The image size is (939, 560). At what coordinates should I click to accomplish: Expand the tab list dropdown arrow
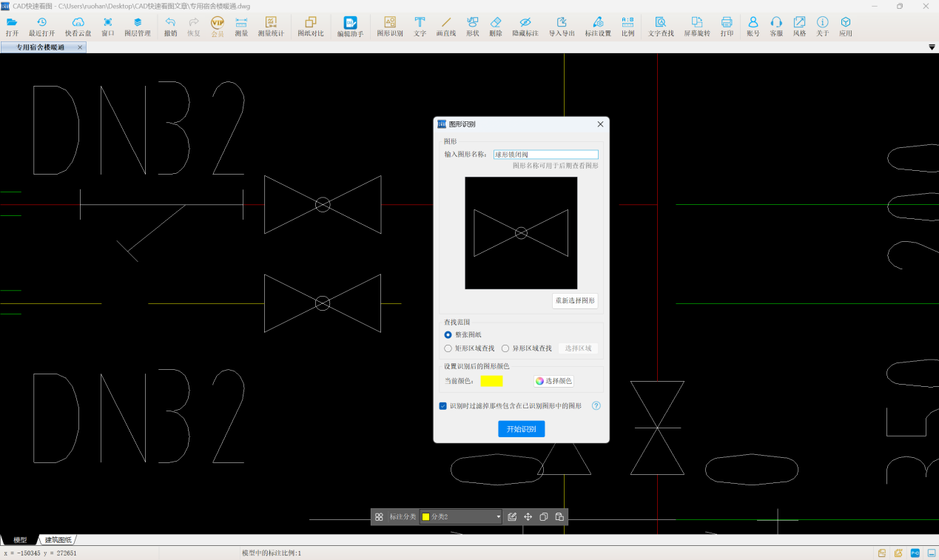932,47
